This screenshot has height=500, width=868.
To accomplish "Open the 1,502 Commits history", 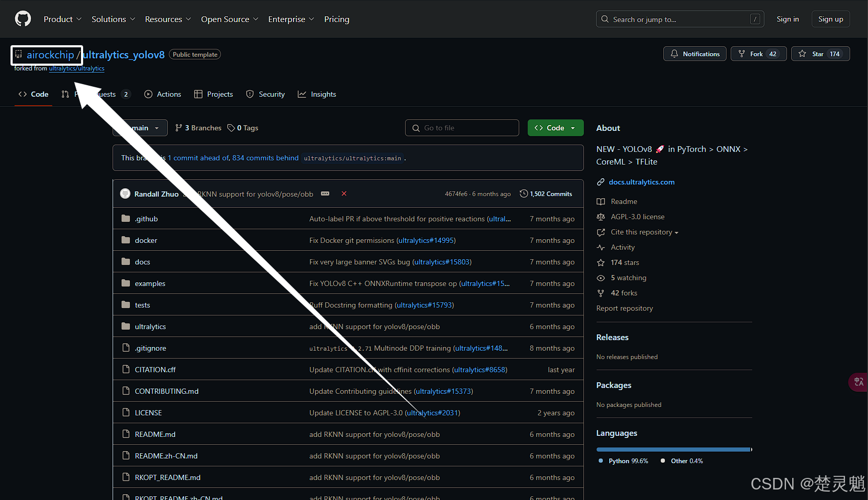I will 546,193.
